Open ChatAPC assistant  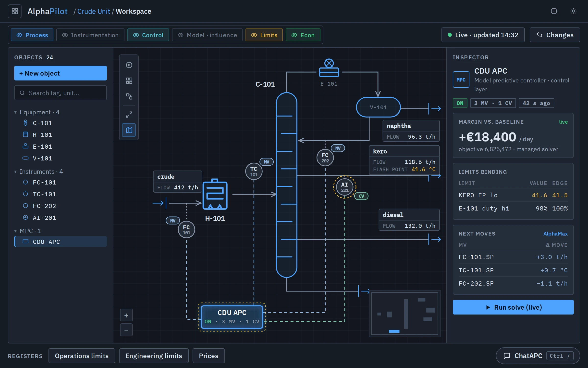(x=538, y=356)
